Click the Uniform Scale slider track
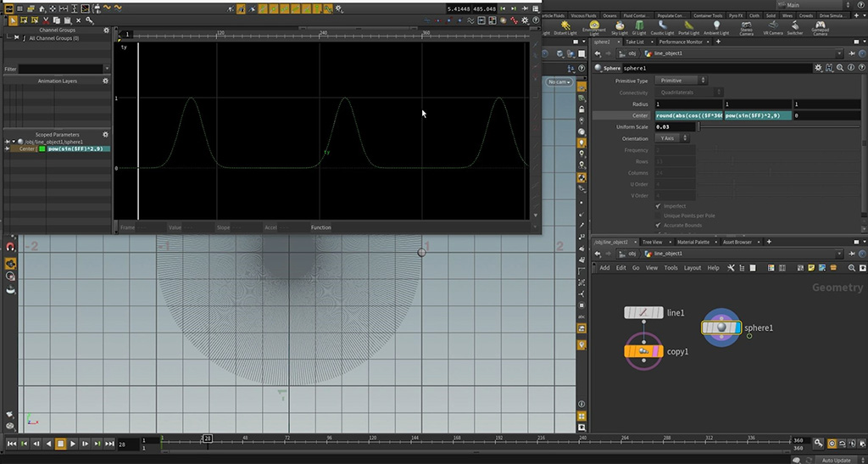Screen dimensions: 868x464 tap(763, 126)
